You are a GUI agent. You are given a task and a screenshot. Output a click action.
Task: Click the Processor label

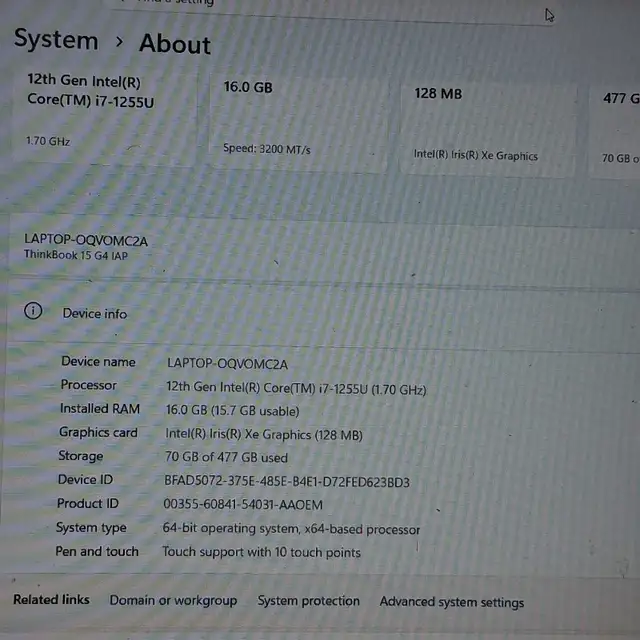coord(89,385)
